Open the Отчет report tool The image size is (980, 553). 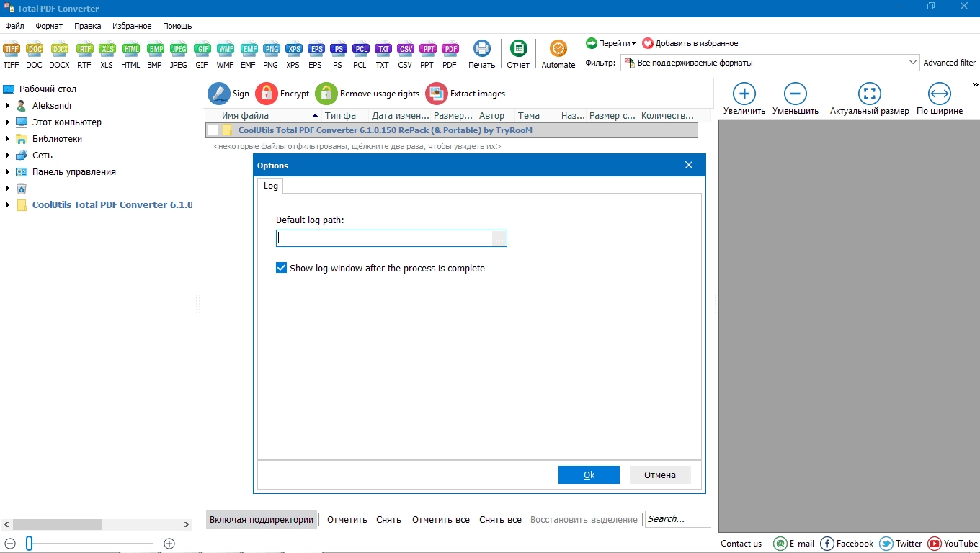(518, 55)
